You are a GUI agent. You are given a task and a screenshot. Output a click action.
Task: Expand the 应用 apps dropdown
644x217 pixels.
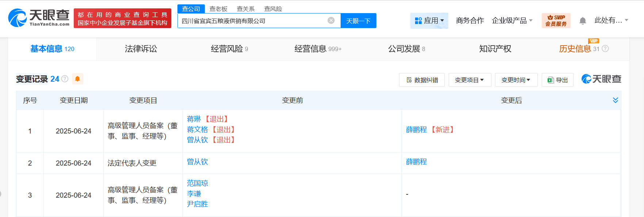click(429, 21)
